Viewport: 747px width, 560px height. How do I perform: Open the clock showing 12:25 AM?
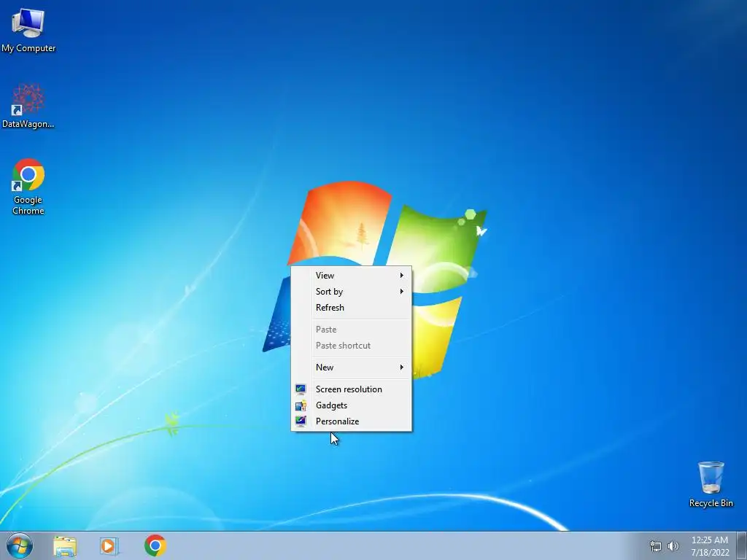click(710, 546)
